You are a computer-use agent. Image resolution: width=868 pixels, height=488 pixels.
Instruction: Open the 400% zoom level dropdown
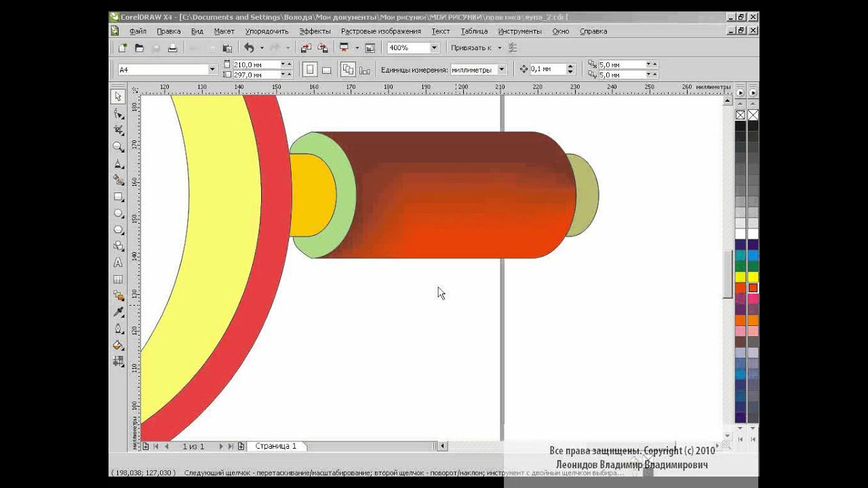point(434,48)
